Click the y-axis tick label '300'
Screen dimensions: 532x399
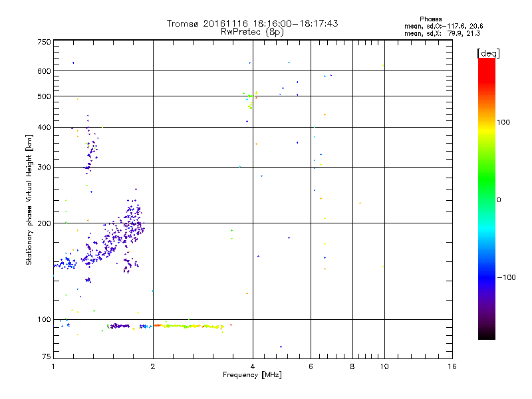click(x=44, y=167)
